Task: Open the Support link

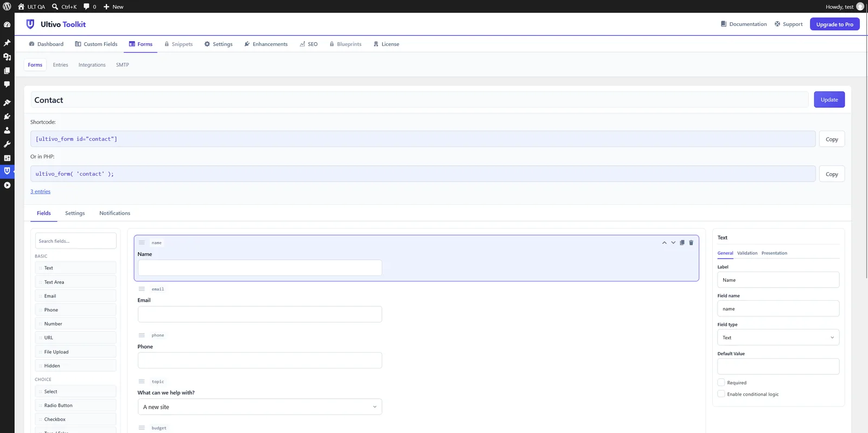Action: 788,24
